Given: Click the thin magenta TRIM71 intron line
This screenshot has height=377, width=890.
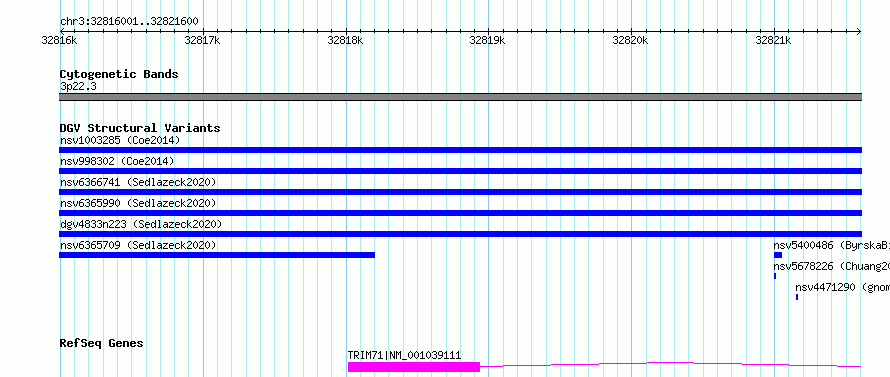Looking at the screenshot, I should 671,364.
